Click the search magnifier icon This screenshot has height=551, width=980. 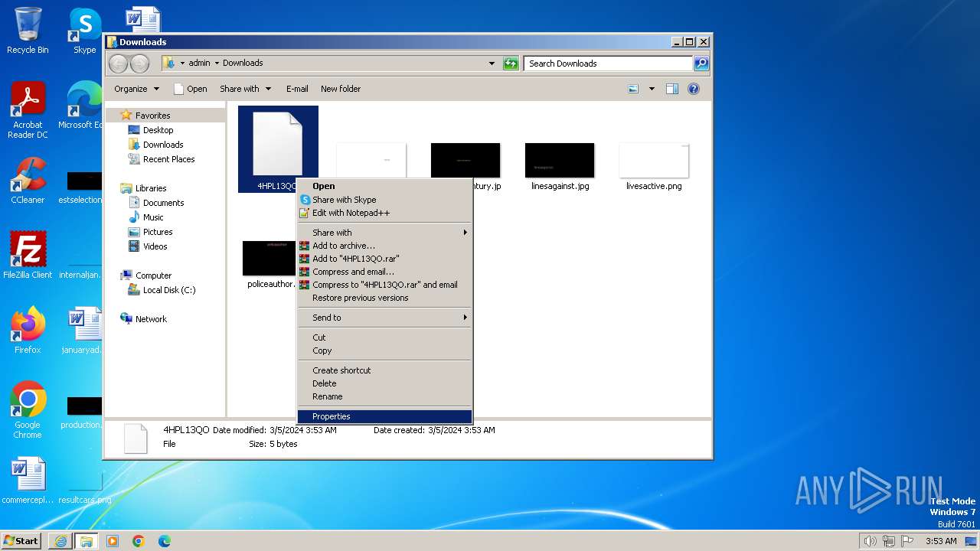pyautogui.click(x=701, y=64)
